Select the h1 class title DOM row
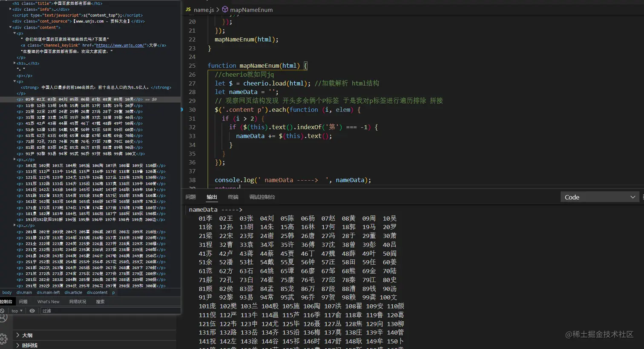The image size is (644, 349). 57,3
